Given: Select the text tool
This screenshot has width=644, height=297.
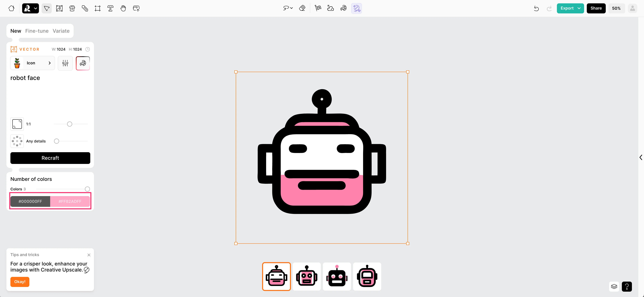Looking at the screenshot, I should [x=110, y=9].
